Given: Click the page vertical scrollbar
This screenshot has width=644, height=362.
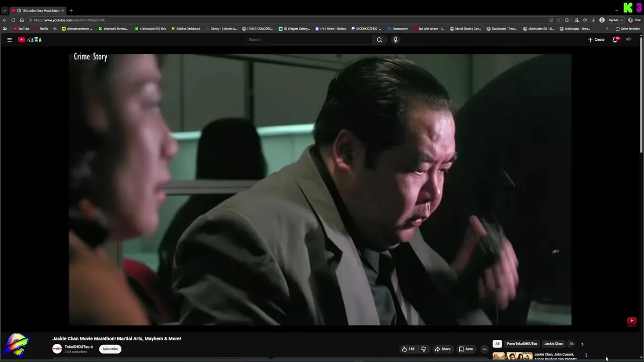Looking at the screenshot, I should tap(641, 96).
